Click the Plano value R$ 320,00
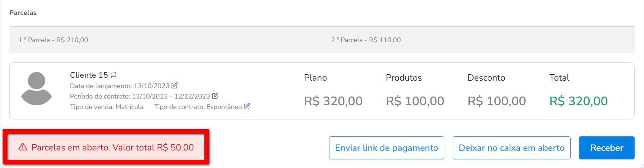 (x=333, y=101)
